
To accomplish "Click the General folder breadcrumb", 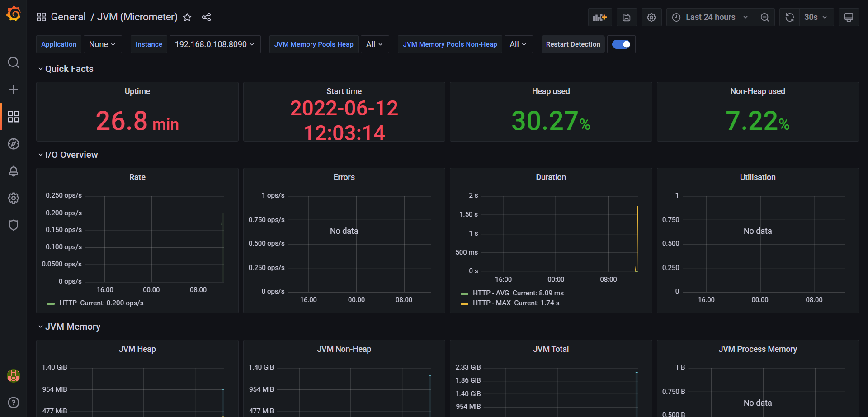I will tap(68, 17).
